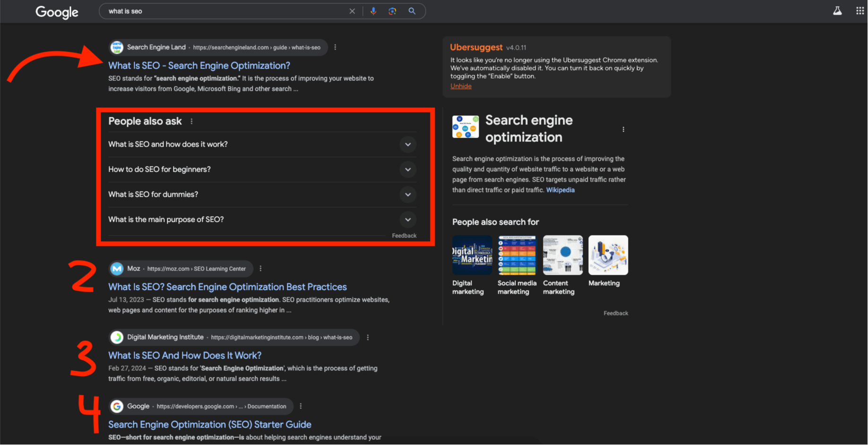Open 'Search Engine Optimization (SEO) Starter Guide'

[x=210, y=425]
